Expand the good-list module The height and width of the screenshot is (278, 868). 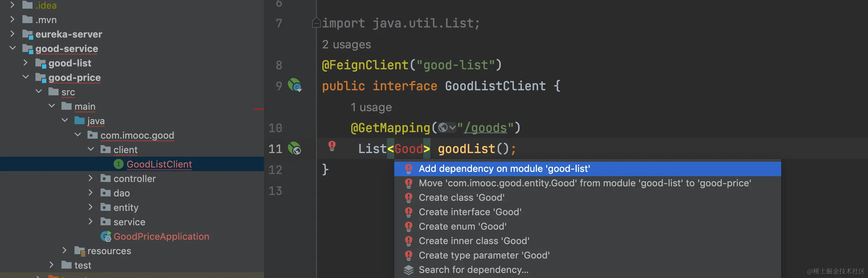pyautogui.click(x=25, y=62)
